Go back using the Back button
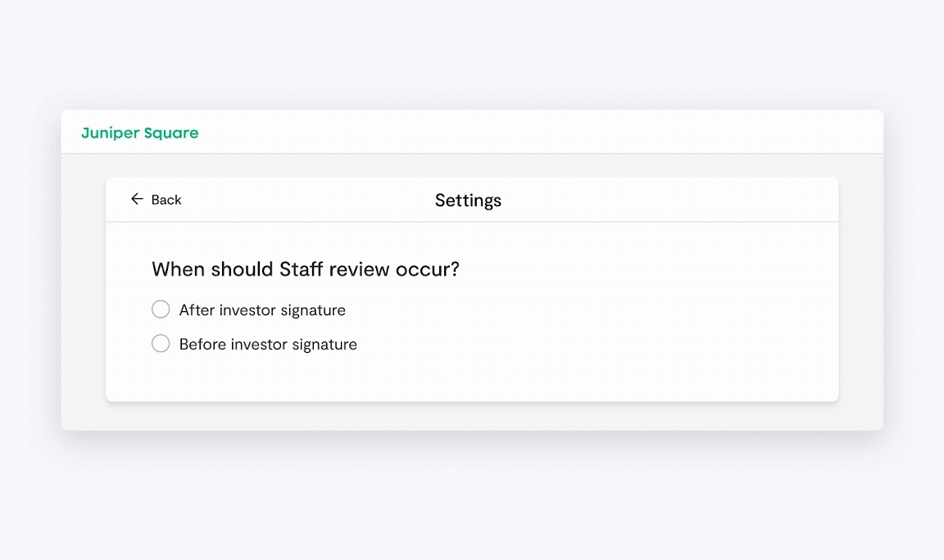The image size is (944, 560). [x=157, y=199]
